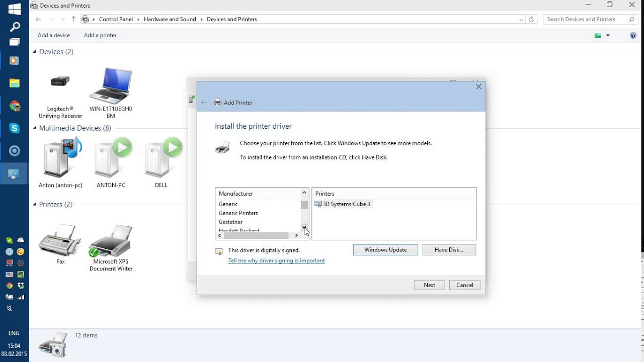Close the Add Printer dialog
The image size is (644, 362).
[478, 86]
